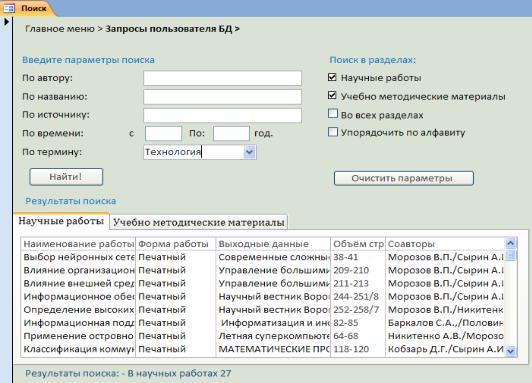Switch to Учебно методические материалы results tab

(x=199, y=223)
